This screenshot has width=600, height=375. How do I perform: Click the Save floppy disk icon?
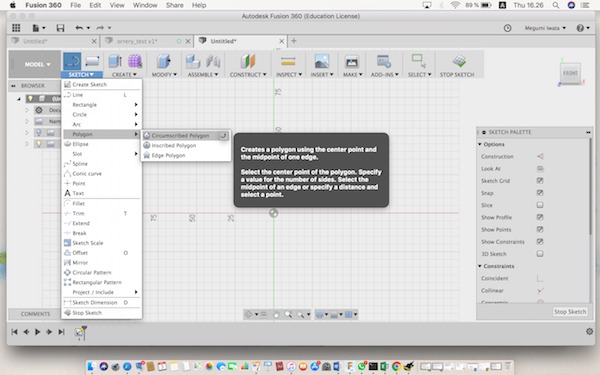point(60,28)
